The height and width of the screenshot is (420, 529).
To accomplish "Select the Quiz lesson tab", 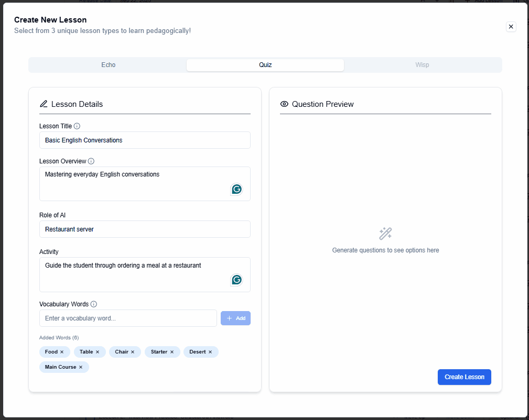I will point(265,65).
